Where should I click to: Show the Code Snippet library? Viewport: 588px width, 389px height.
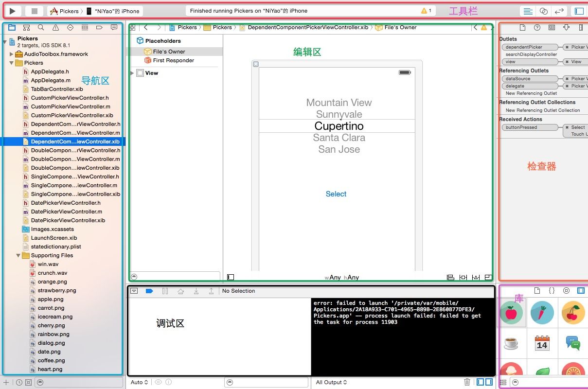[x=552, y=291]
